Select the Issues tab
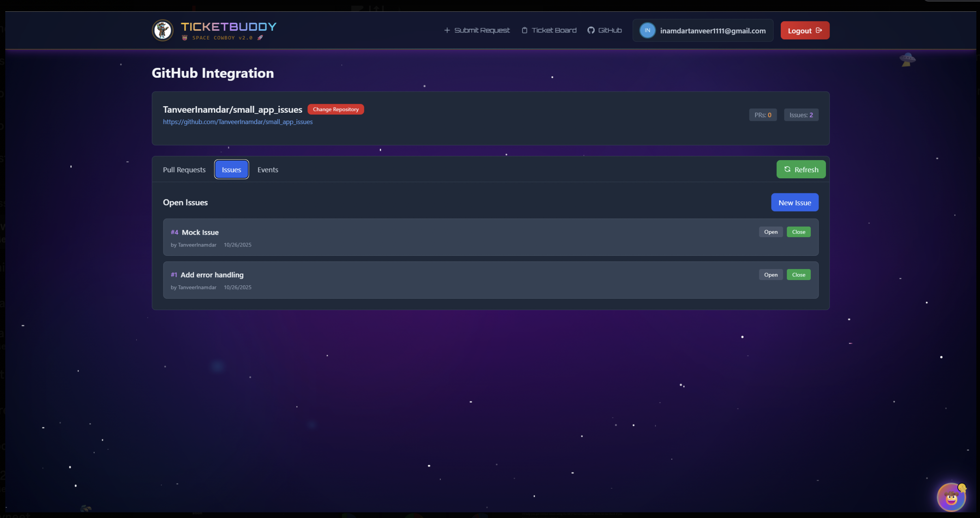This screenshot has height=518, width=980. click(x=231, y=170)
